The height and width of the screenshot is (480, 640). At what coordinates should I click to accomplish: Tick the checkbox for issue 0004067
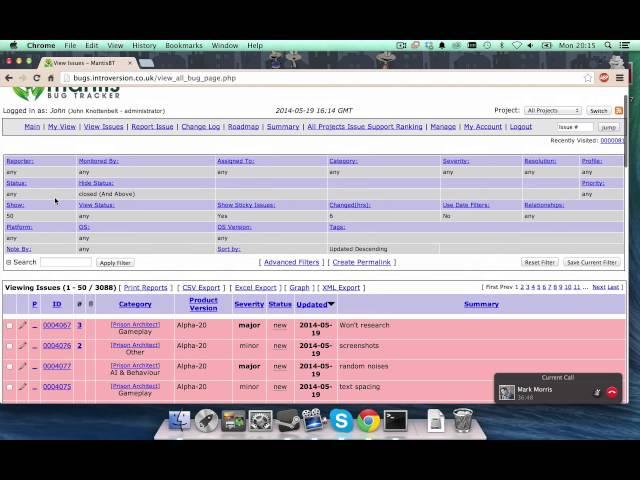click(9, 326)
